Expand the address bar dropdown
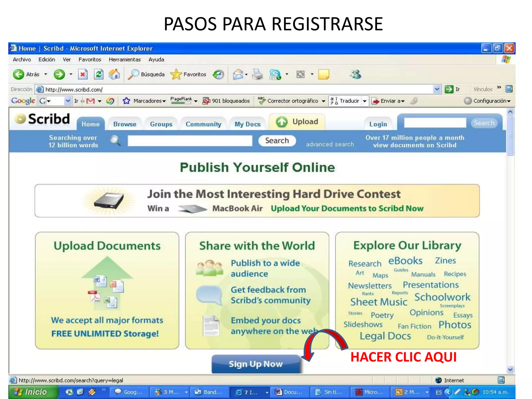Screen dimensions: 532x399 coord(437,89)
